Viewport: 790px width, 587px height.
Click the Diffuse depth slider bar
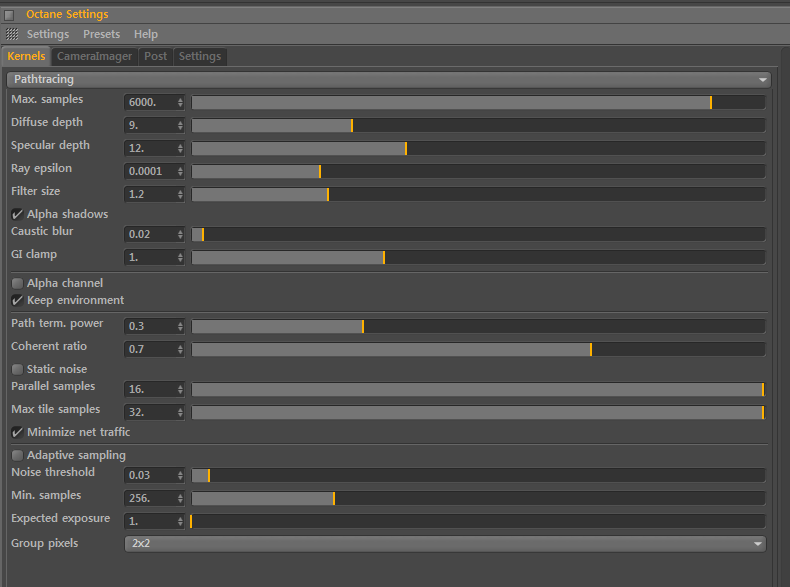tap(478, 125)
